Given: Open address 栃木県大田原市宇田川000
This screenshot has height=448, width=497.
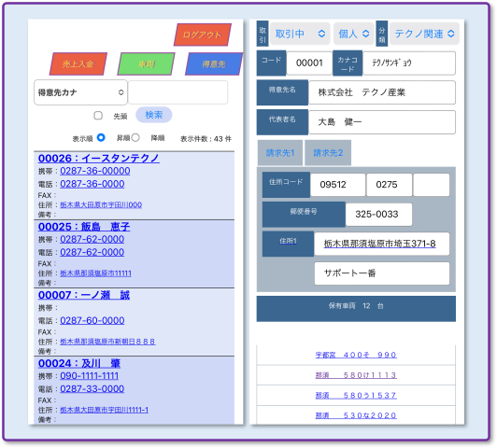Looking at the screenshot, I should click(101, 204).
